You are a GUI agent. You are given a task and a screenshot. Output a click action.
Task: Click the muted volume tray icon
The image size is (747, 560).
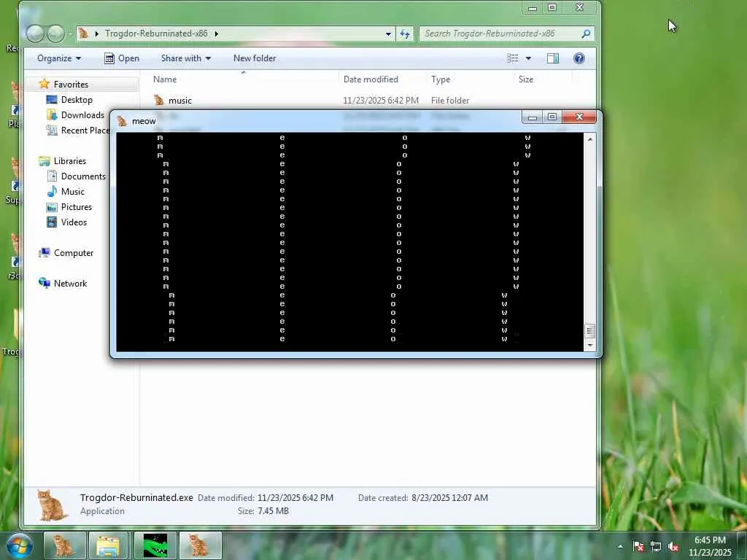(x=673, y=546)
